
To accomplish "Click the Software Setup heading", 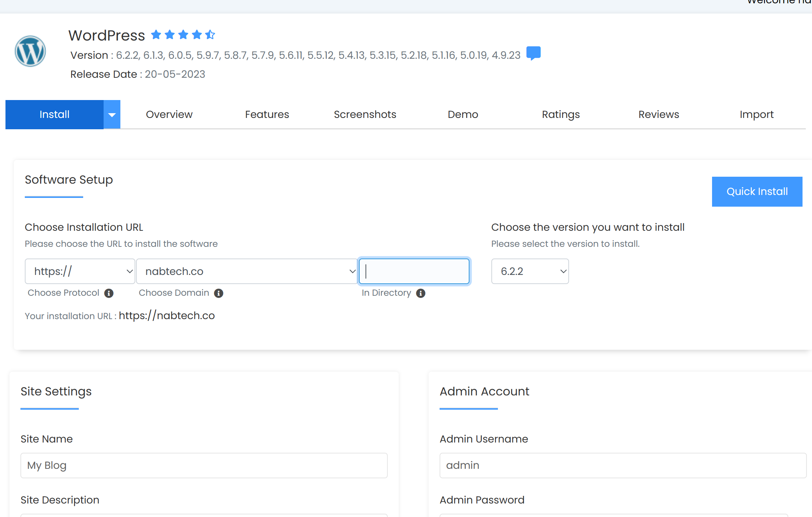I will [69, 180].
